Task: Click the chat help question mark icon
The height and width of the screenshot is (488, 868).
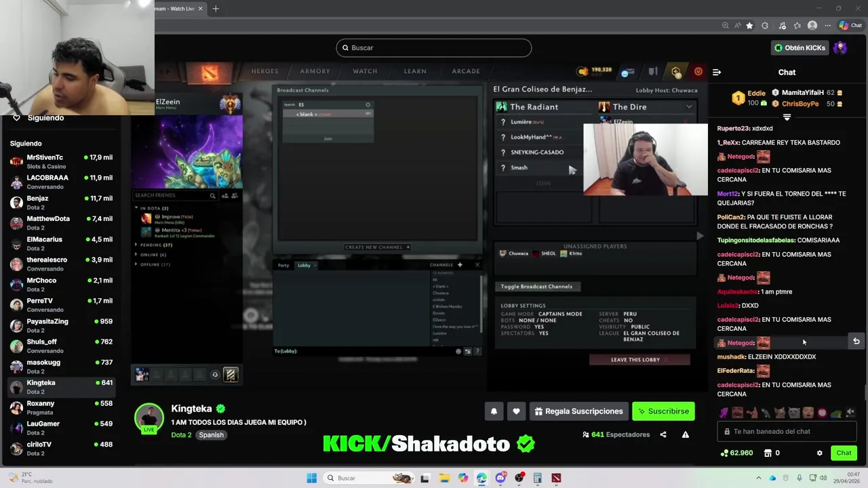Action: [x=477, y=351]
